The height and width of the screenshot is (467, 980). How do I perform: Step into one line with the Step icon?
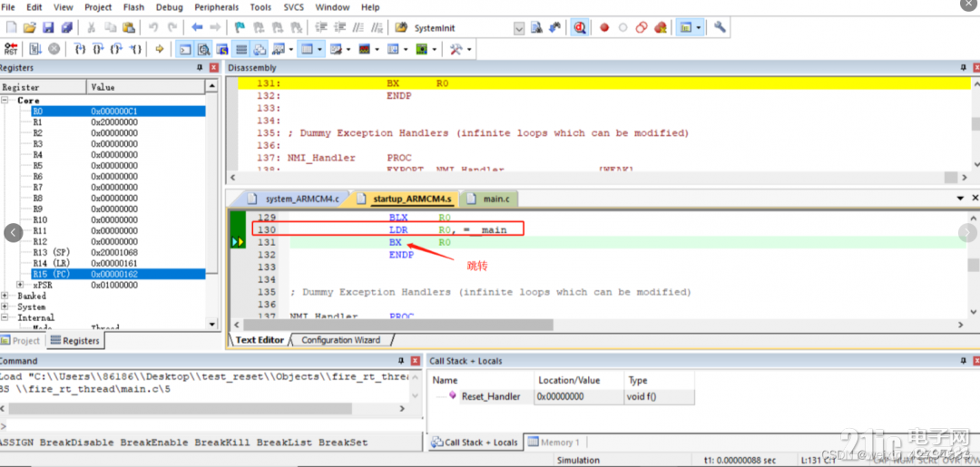[80, 49]
